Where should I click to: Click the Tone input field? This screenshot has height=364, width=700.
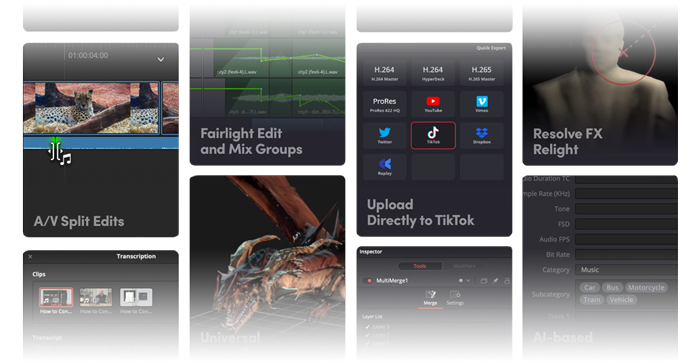626,209
